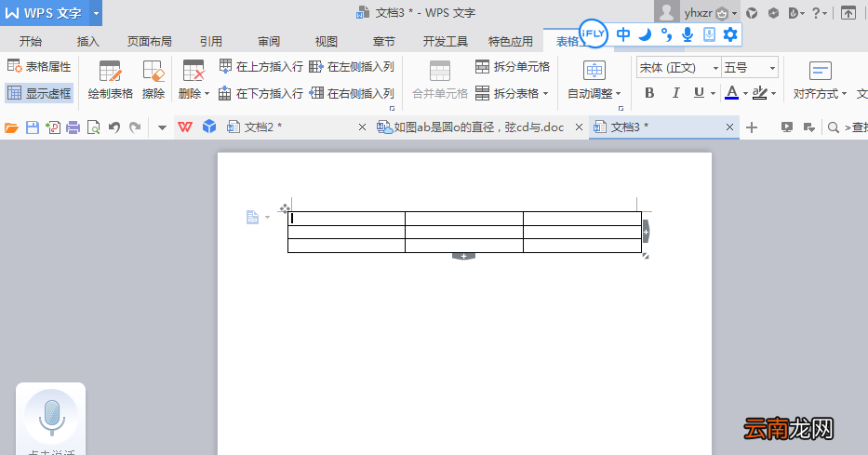Open underline style dropdown arrow
This screenshot has width=868, height=455.
tap(713, 94)
